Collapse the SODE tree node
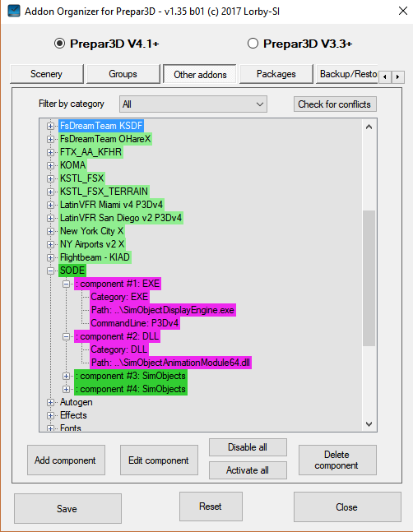The height and width of the screenshot is (532, 413). point(50,271)
